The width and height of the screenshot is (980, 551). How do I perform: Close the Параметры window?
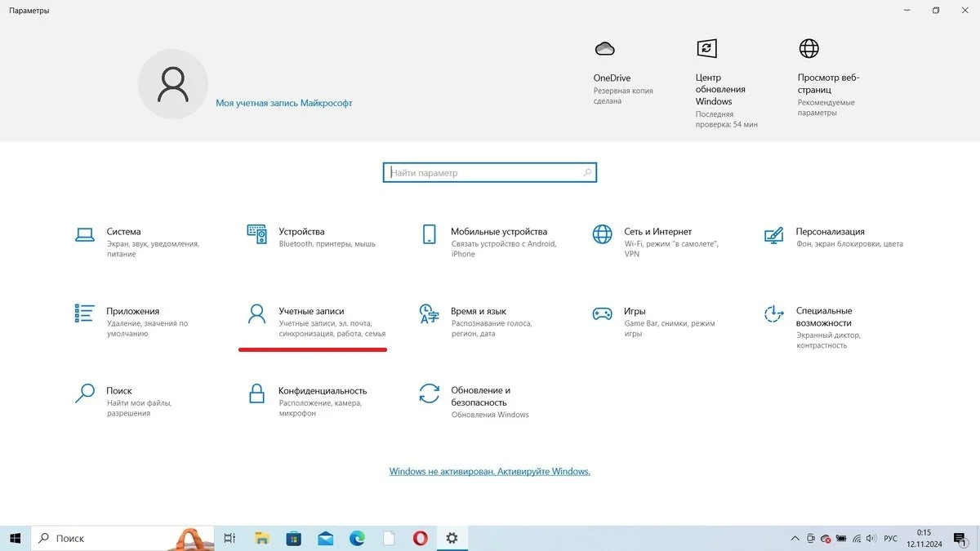tap(964, 10)
